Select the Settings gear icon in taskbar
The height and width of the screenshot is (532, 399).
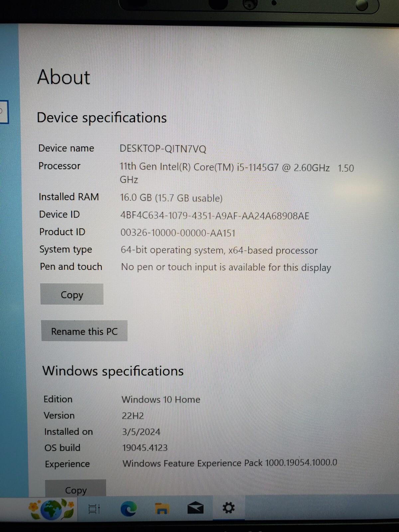coord(228,507)
